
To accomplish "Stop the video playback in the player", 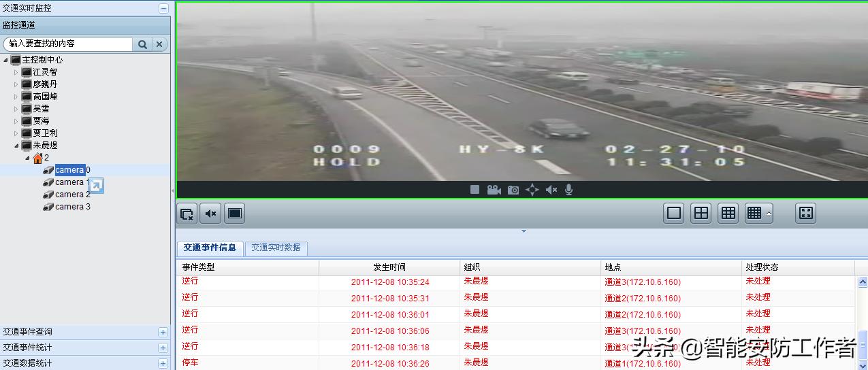I will pyautogui.click(x=475, y=190).
